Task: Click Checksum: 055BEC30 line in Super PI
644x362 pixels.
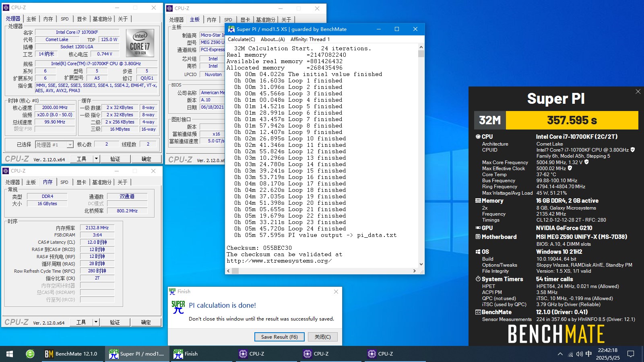Action: pos(259,248)
